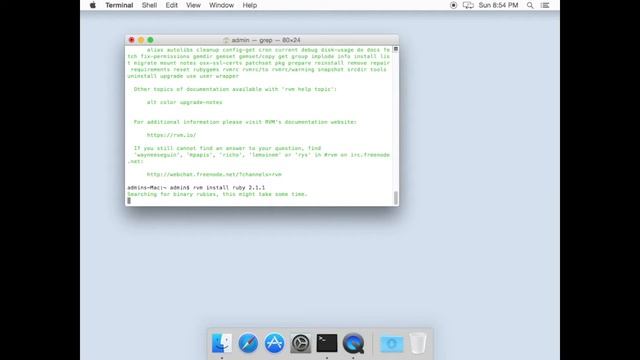The image size is (640, 360).
Task: Click the rvm install ruby 2.1.1 command line
Action: tap(196, 188)
